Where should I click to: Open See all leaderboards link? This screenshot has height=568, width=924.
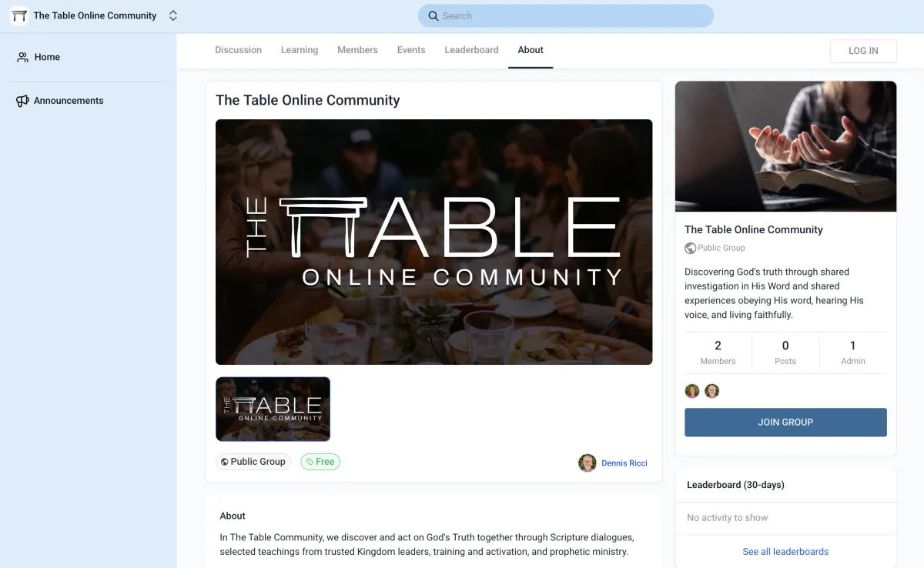click(785, 552)
